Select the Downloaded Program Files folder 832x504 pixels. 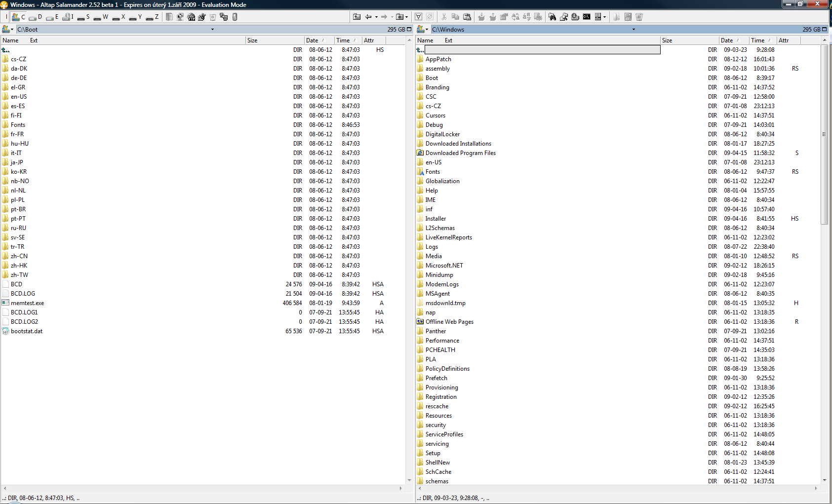(x=460, y=153)
